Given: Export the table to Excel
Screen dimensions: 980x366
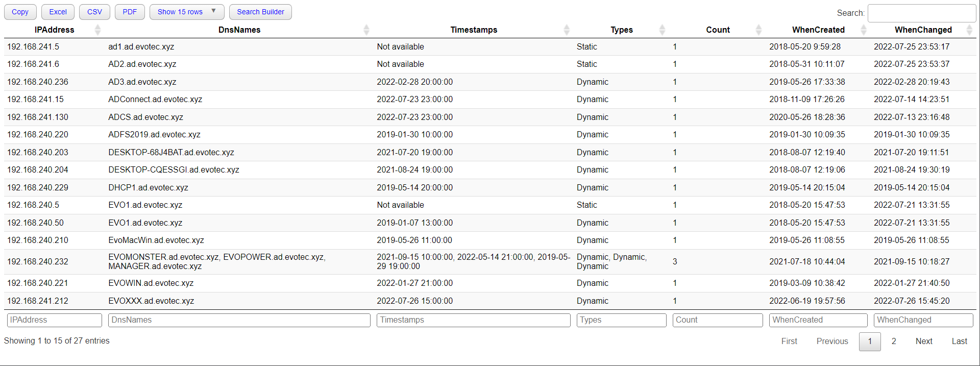Looking at the screenshot, I should point(58,12).
